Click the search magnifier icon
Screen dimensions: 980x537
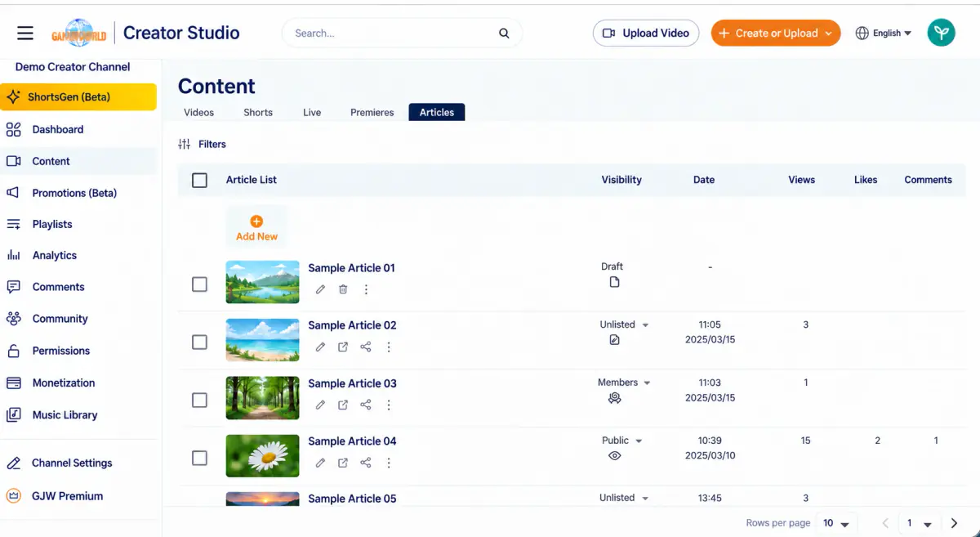point(504,34)
